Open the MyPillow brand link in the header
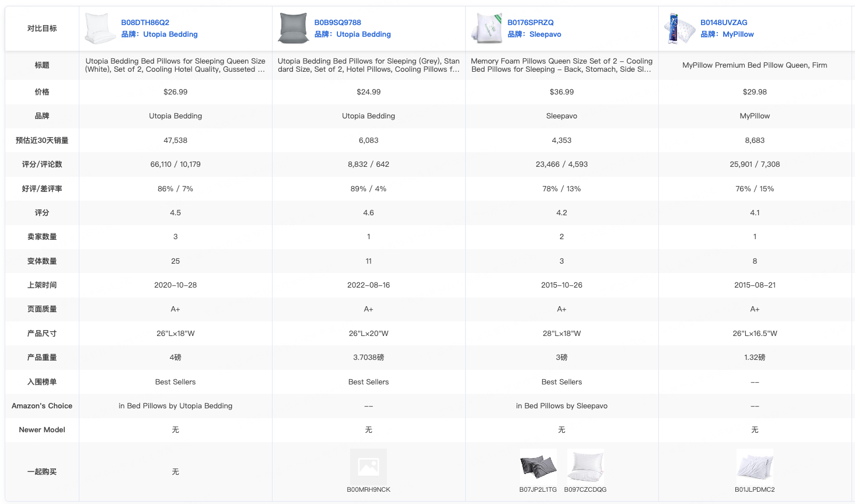The image size is (855, 504). point(727,34)
